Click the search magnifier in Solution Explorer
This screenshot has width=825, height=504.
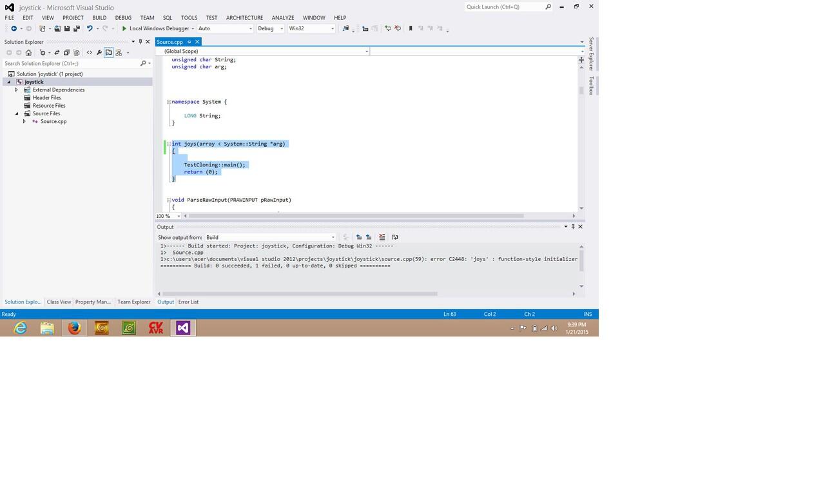(x=143, y=63)
